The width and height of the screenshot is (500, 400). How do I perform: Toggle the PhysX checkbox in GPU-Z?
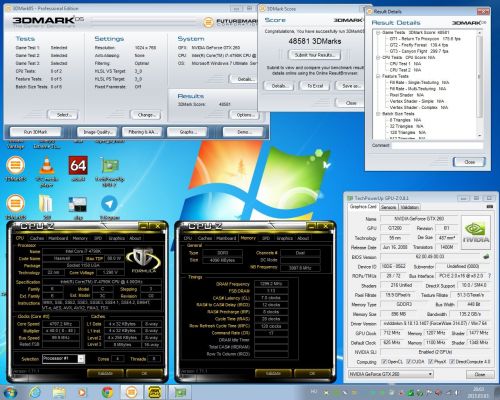(430, 362)
